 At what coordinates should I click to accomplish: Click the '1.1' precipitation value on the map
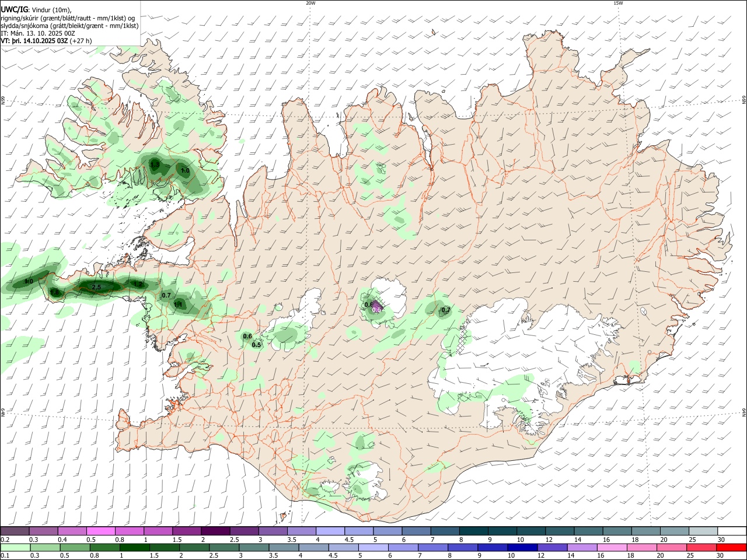[x=179, y=304]
